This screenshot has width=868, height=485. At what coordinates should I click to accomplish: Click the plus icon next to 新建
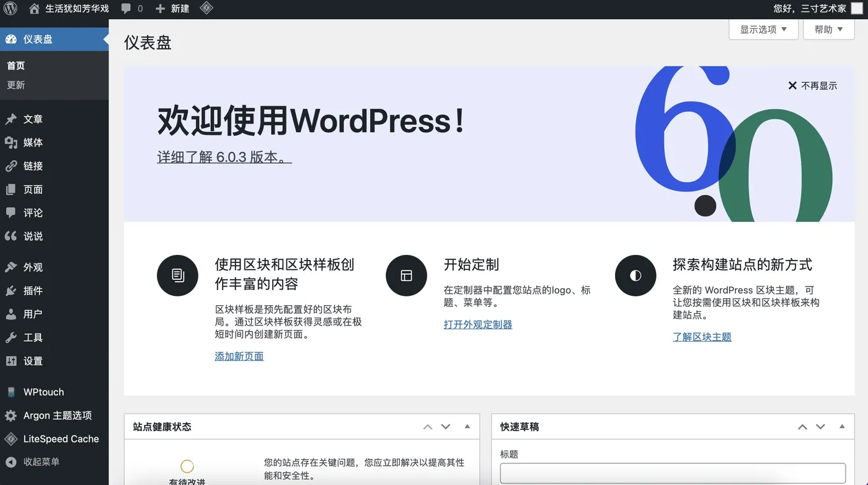160,9
